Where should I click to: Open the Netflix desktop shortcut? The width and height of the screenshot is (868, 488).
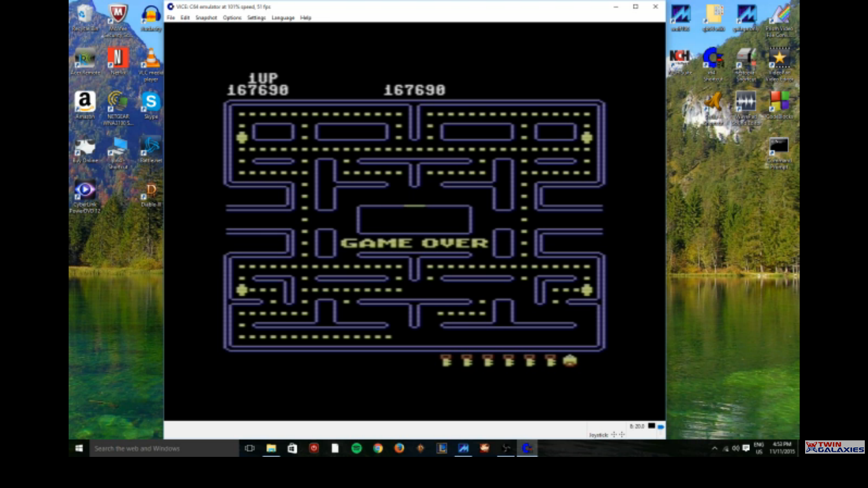118,61
